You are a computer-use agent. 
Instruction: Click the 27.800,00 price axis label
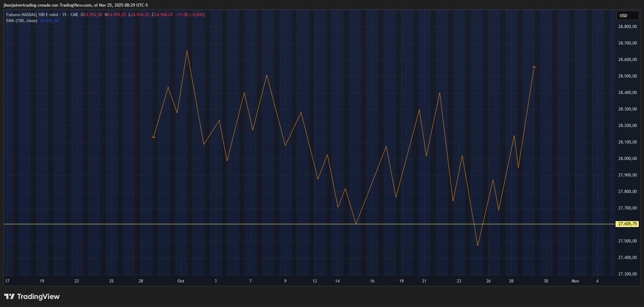(x=627, y=191)
